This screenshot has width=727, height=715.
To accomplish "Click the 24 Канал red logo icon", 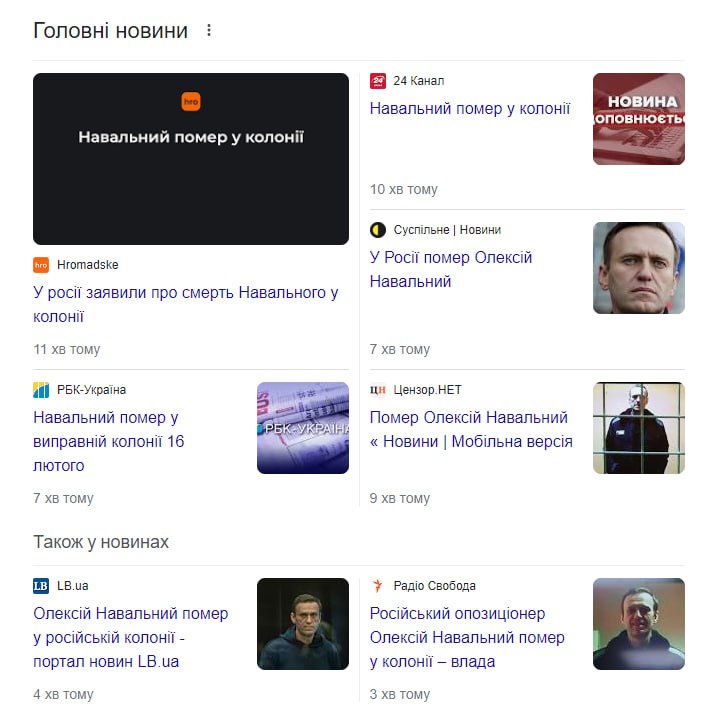I will coord(378,81).
